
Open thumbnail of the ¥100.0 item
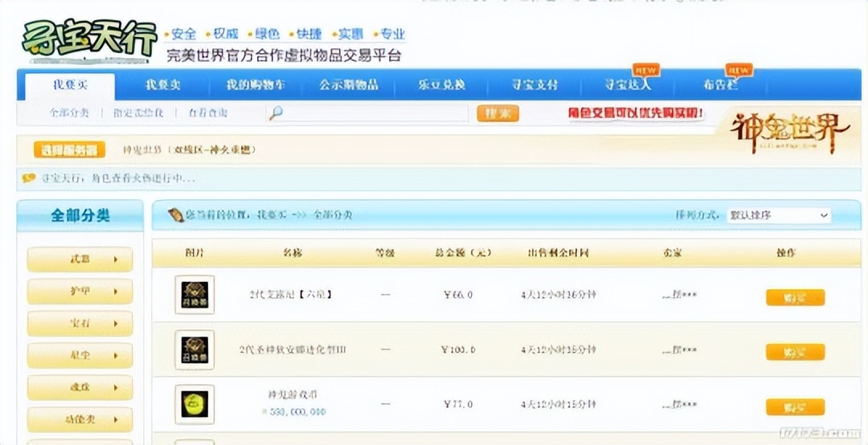point(194,349)
